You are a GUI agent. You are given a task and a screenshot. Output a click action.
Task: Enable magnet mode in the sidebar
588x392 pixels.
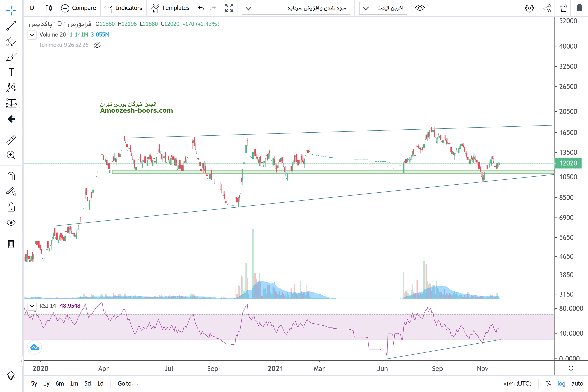tap(11, 176)
